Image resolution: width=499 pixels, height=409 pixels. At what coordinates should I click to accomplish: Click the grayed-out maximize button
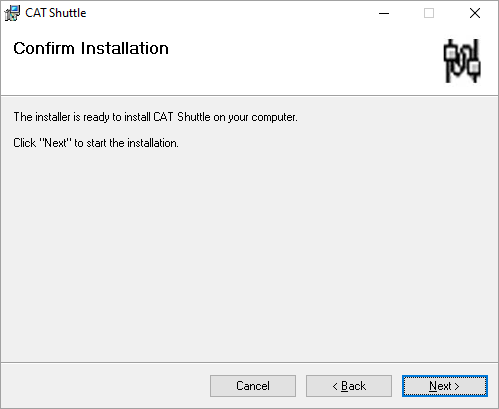[x=429, y=13]
